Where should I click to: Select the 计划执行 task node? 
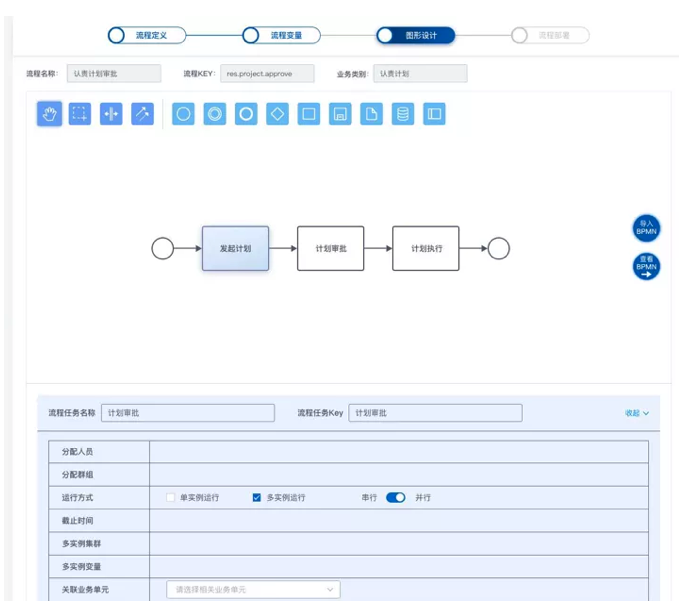click(x=425, y=248)
